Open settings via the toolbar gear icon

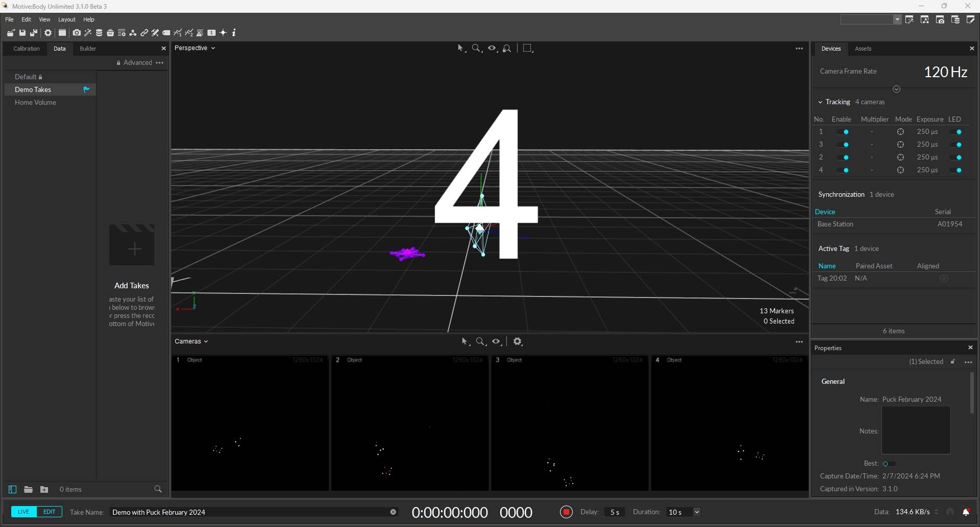(x=48, y=33)
